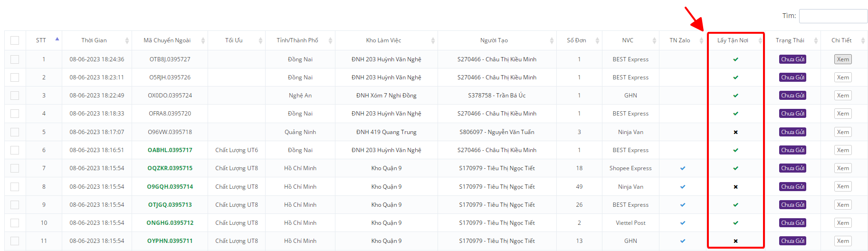Sort by the Thời Gian column

tap(94, 40)
